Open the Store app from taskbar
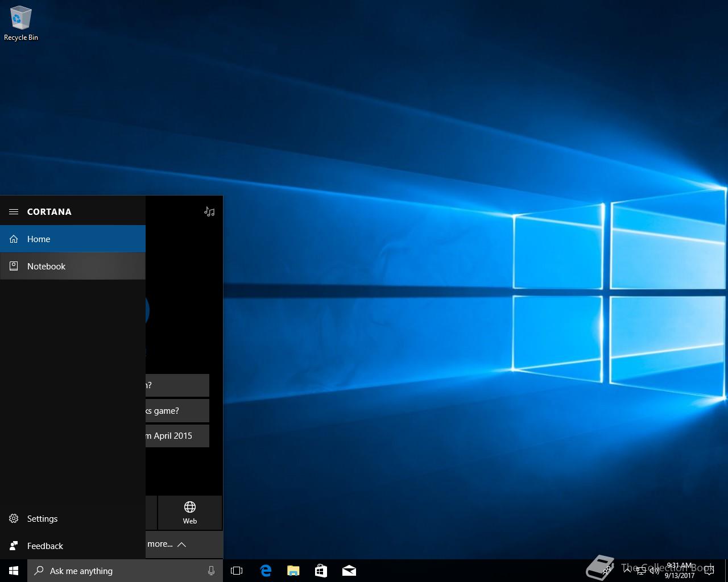The image size is (728, 582). (321, 571)
